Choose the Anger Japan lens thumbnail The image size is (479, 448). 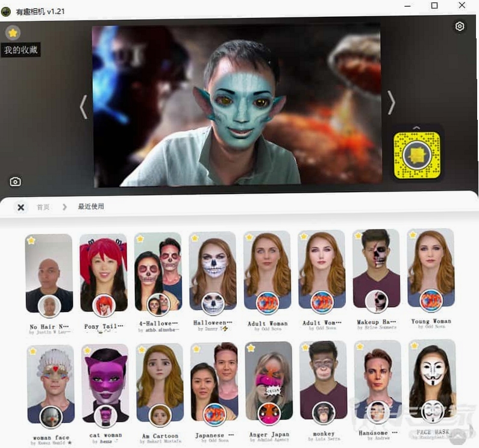pos(269,381)
